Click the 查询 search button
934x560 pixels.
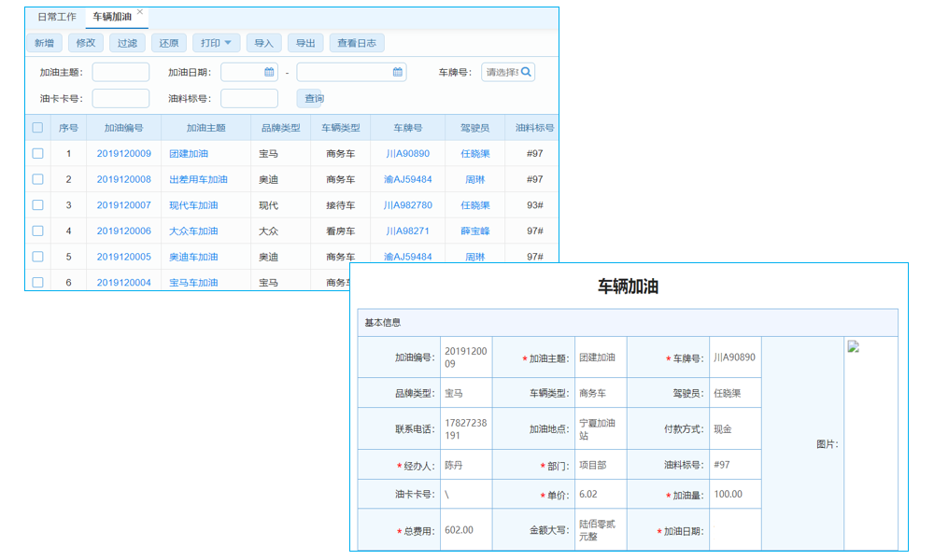click(x=310, y=98)
